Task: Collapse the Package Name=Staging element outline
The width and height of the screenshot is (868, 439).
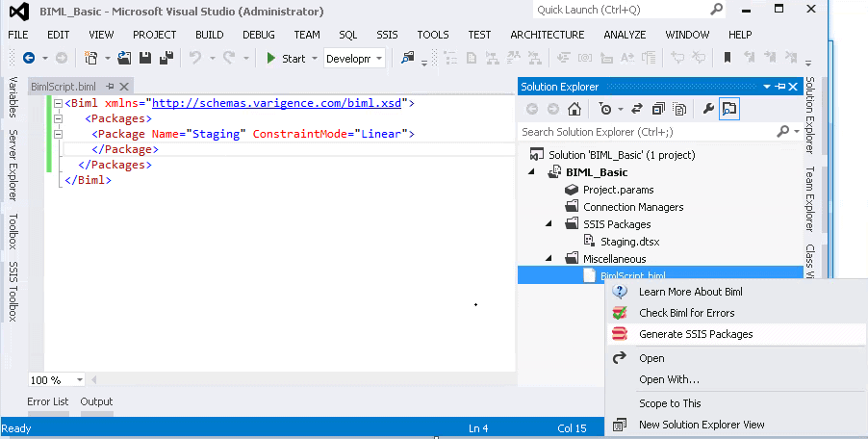Action: click(x=58, y=134)
